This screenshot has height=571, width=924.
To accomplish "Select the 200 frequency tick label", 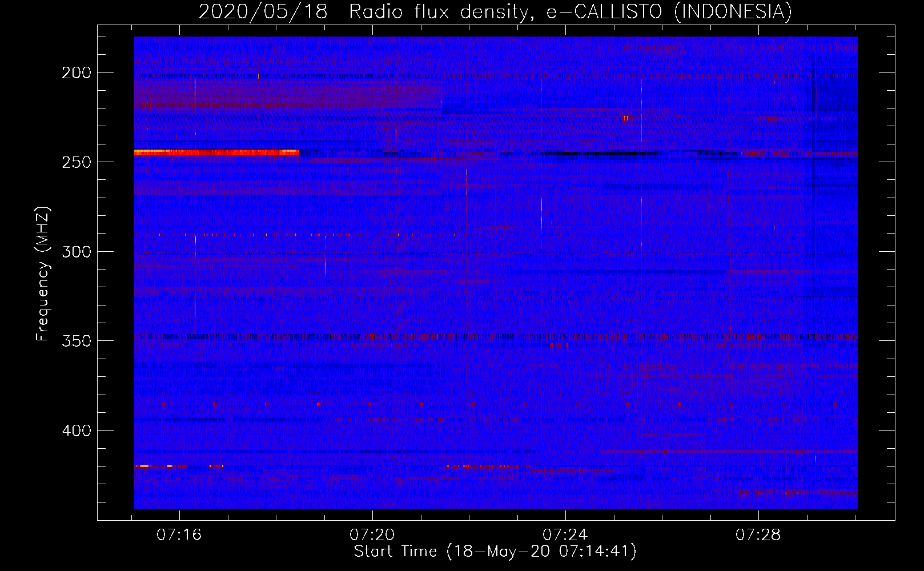I will point(77,73).
